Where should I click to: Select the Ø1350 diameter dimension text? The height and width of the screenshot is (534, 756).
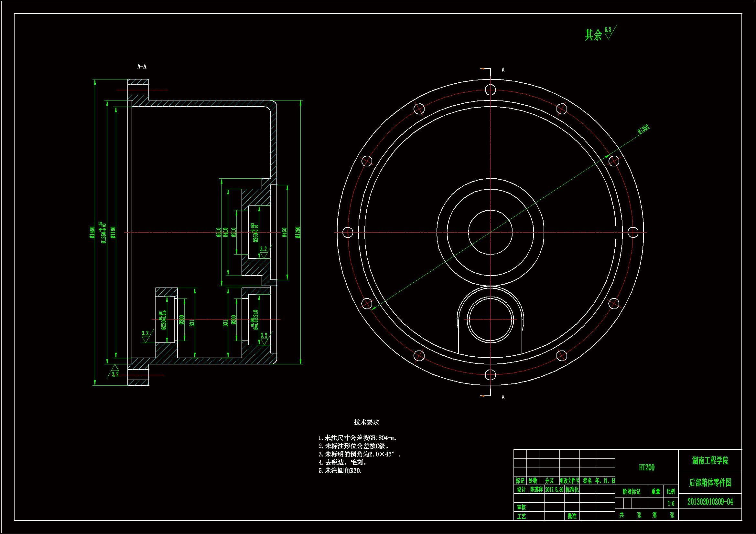pyautogui.click(x=643, y=129)
